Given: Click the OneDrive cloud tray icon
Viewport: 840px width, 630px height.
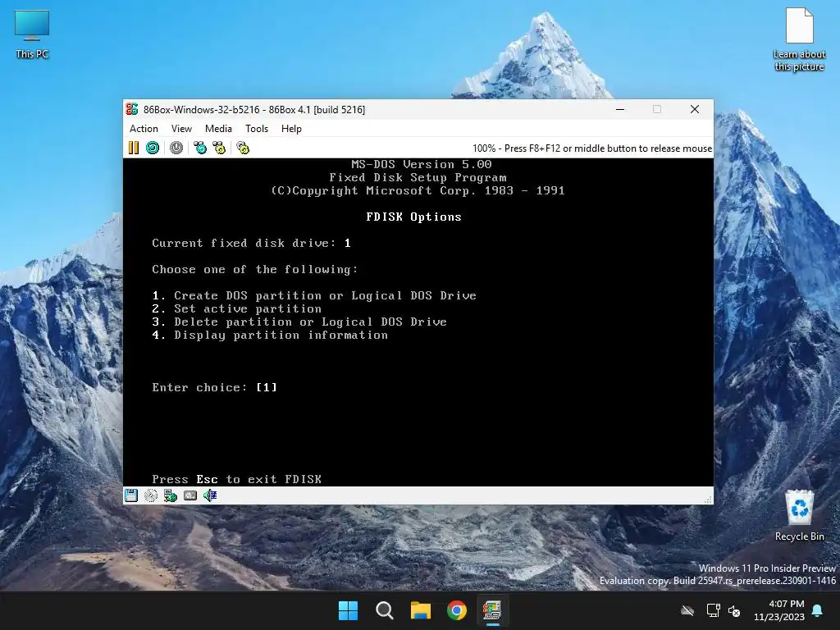Looking at the screenshot, I should click(687, 610).
